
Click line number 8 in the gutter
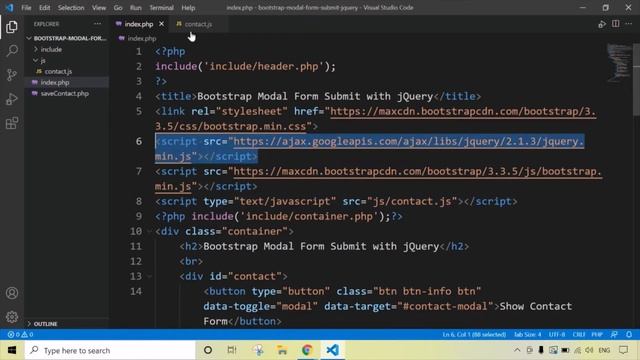click(139, 201)
